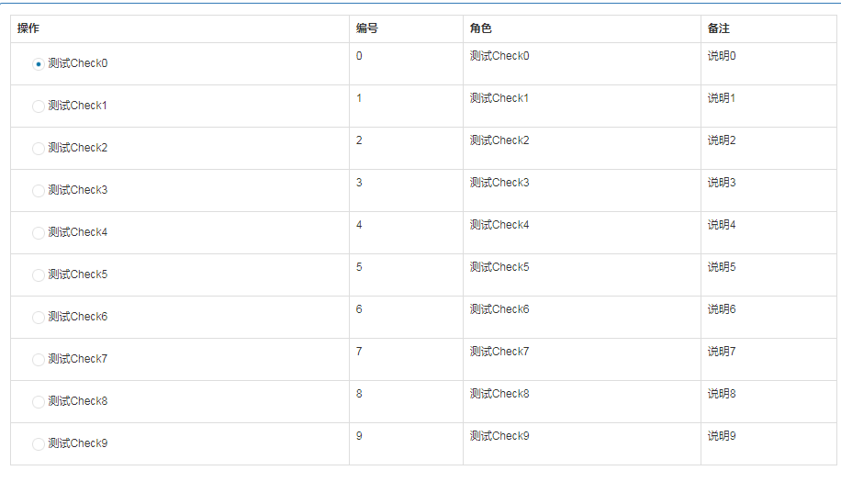Select the 测试Check4 radio button
The width and height of the screenshot is (841, 504).
point(38,232)
